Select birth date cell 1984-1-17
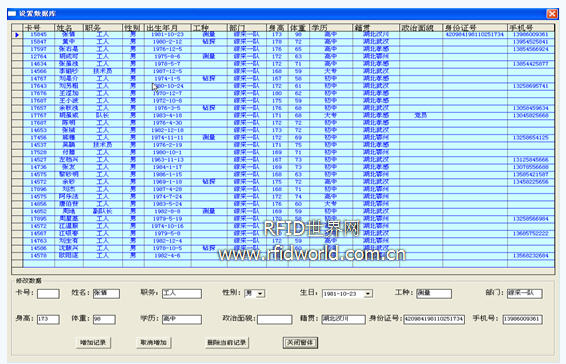Viewport: 566px width, 364px height. (167, 167)
